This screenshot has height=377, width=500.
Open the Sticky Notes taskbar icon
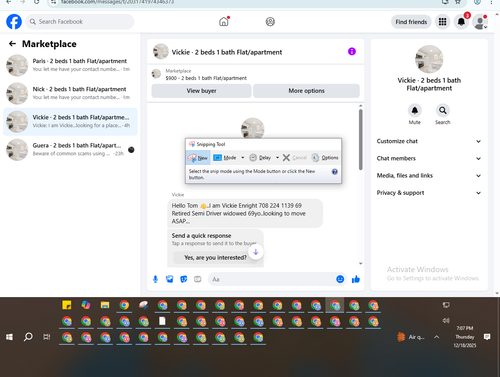[x=67, y=305]
